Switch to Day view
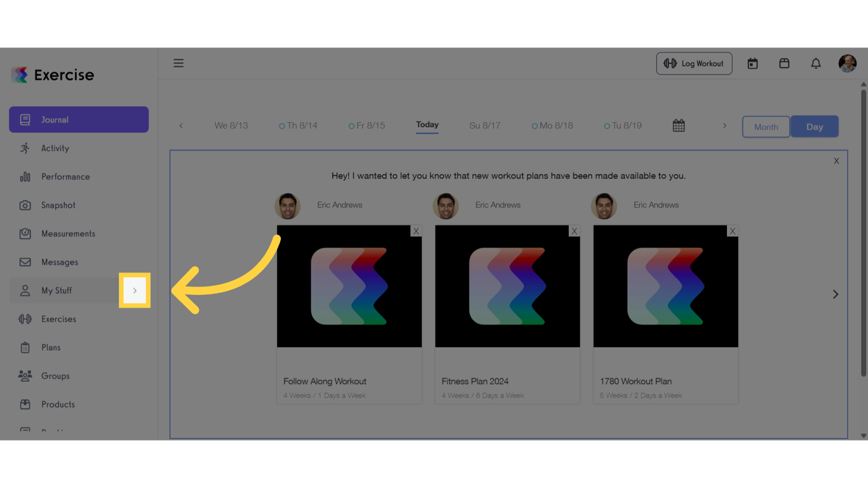Viewport: 868px width, 488px height. (815, 126)
